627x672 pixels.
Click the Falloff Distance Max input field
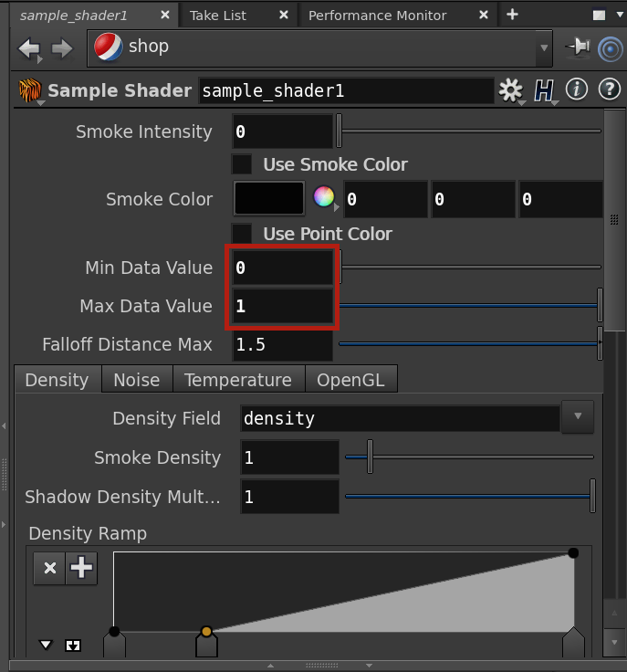[x=282, y=345]
